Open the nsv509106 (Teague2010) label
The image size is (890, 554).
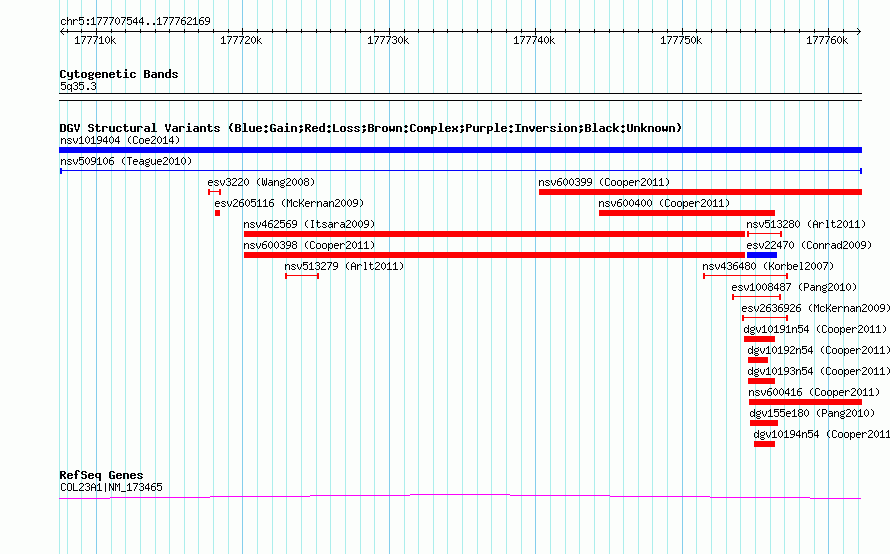(126, 161)
